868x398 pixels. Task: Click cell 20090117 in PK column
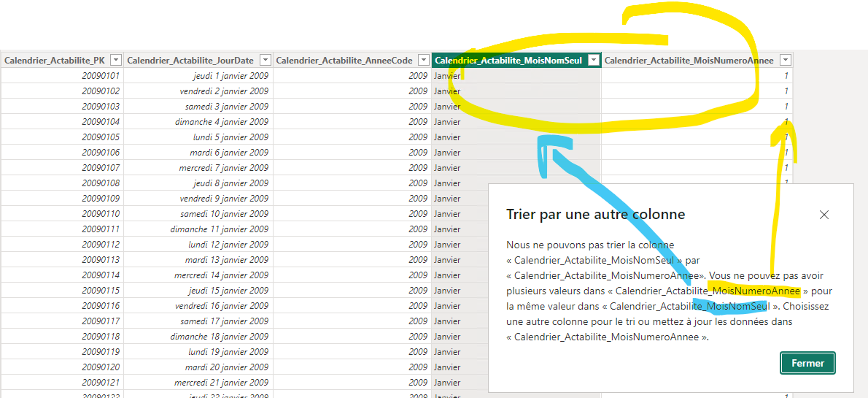point(63,321)
